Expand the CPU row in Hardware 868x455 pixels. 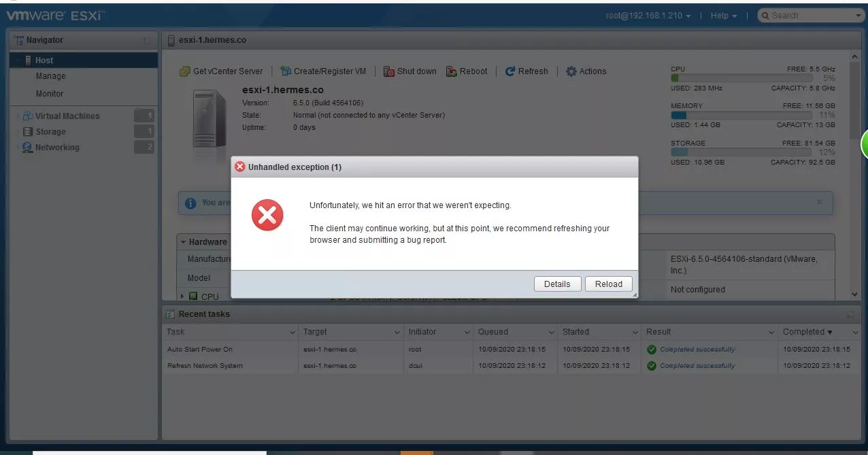182,297
